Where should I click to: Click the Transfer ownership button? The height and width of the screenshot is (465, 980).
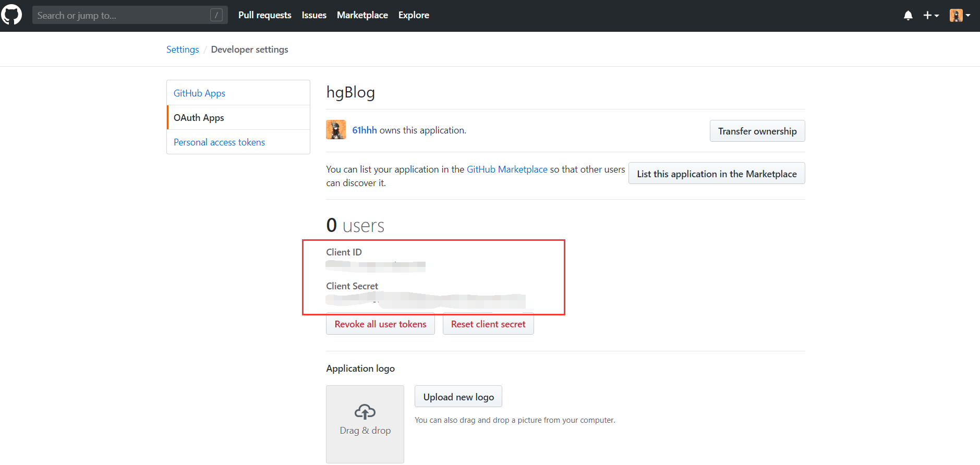[x=757, y=131]
